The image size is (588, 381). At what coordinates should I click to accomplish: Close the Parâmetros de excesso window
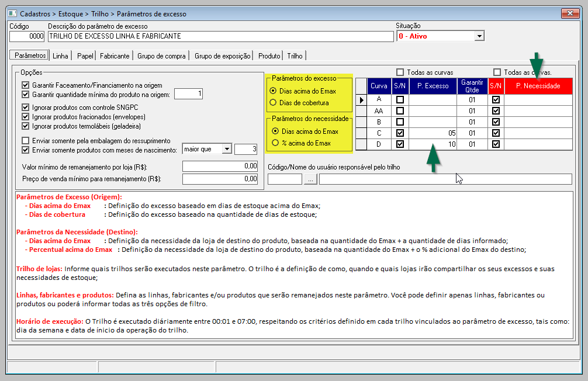(570, 13)
